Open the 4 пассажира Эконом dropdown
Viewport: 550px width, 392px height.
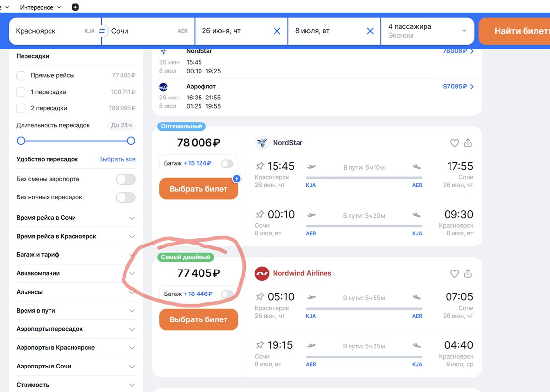tap(427, 31)
